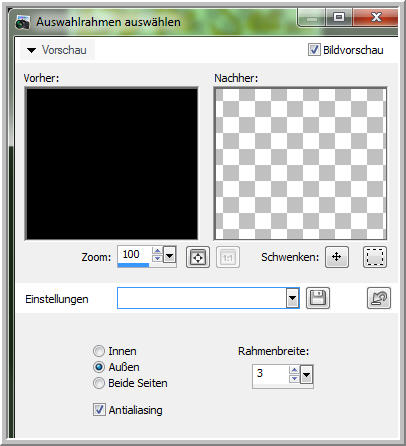This screenshot has height=446, width=406.
Task: Decrease the Zoom value with the down arrow
Action: (x=157, y=259)
